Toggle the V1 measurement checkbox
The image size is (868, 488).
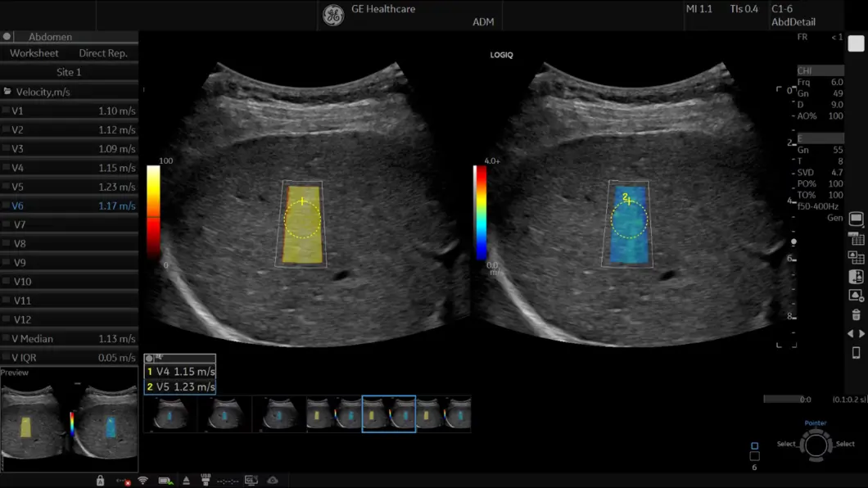point(7,111)
